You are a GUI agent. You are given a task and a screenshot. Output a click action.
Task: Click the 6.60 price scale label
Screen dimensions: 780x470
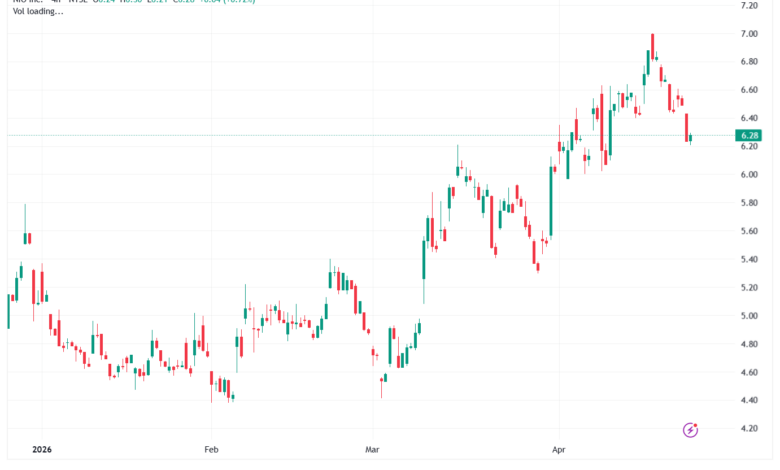(749, 90)
